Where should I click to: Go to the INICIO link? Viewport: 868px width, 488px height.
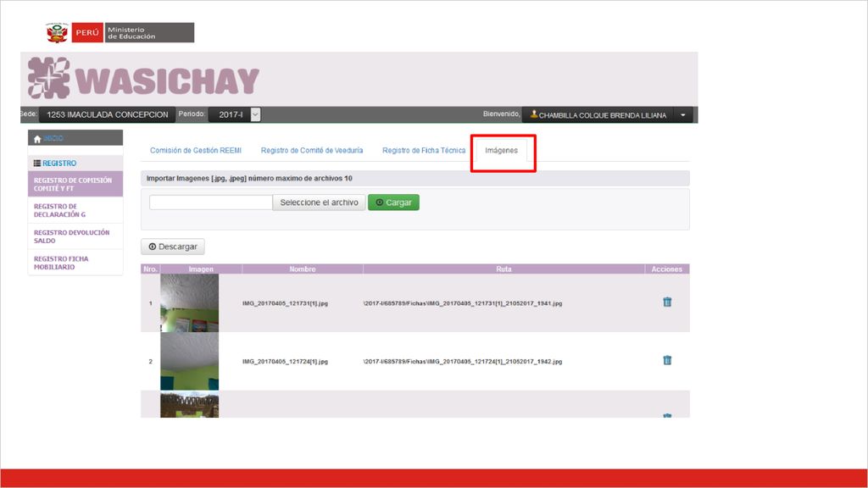53,138
